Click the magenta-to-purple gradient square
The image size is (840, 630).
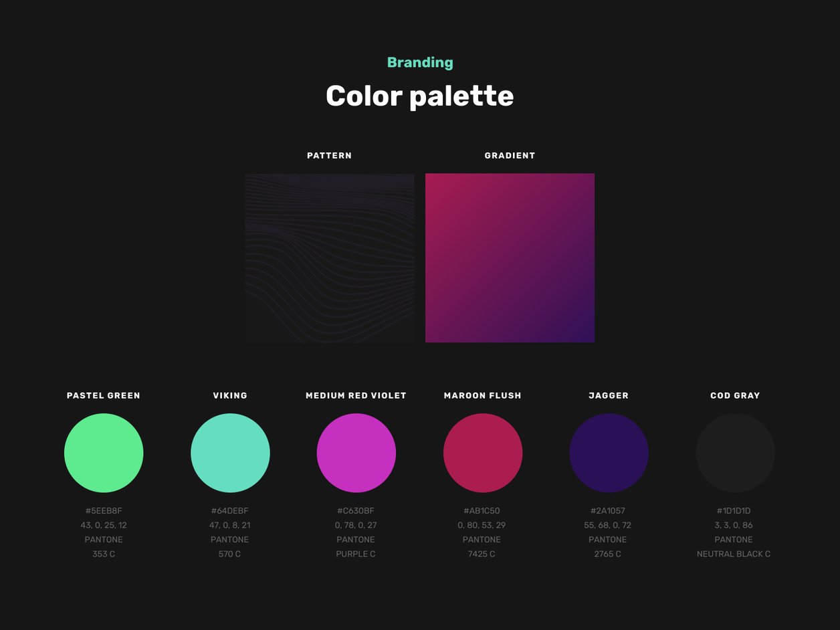click(x=510, y=258)
